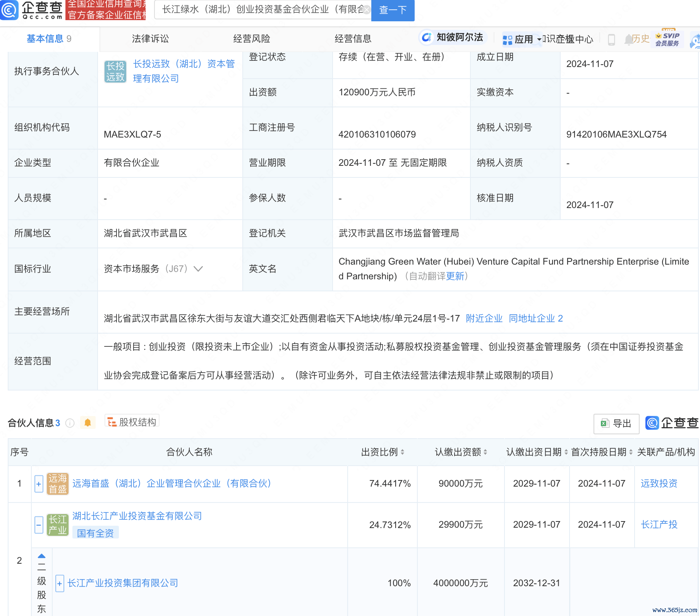Open 湖北长江产业投资基金有限公司 link
Viewport: 700px width, 616px height.
(137, 516)
